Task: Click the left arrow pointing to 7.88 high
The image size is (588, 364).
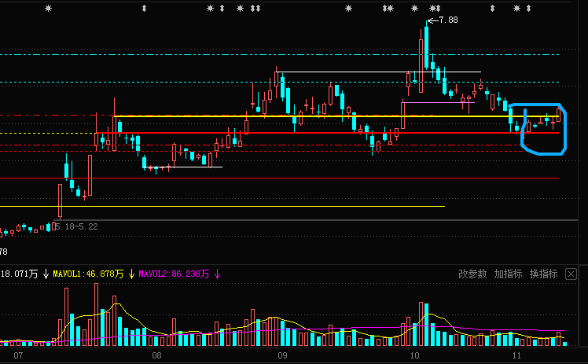Action: [433, 20]
